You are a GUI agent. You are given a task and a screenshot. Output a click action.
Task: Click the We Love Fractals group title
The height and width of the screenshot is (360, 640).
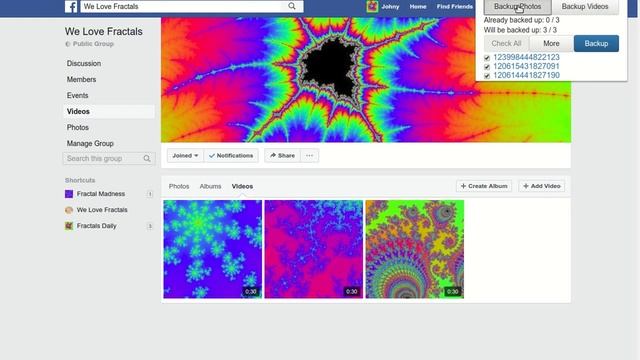[104, 31]
